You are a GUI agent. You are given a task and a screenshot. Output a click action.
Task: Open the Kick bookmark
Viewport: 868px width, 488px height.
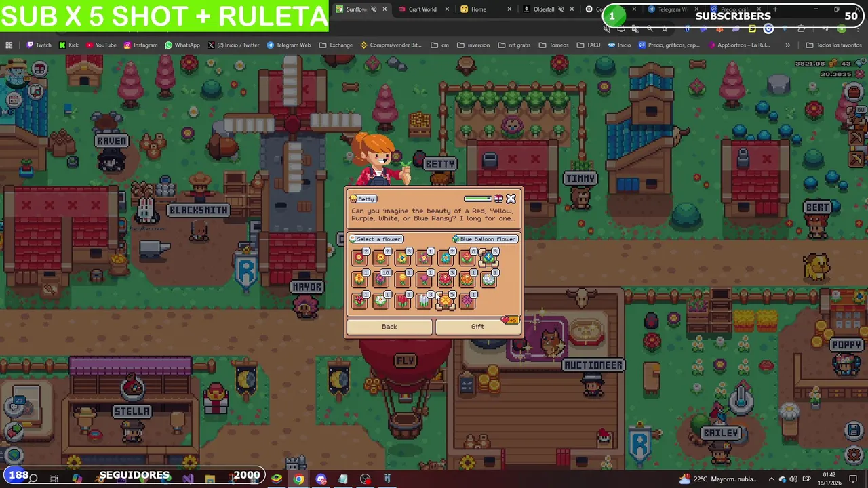[x=68, y=45]
